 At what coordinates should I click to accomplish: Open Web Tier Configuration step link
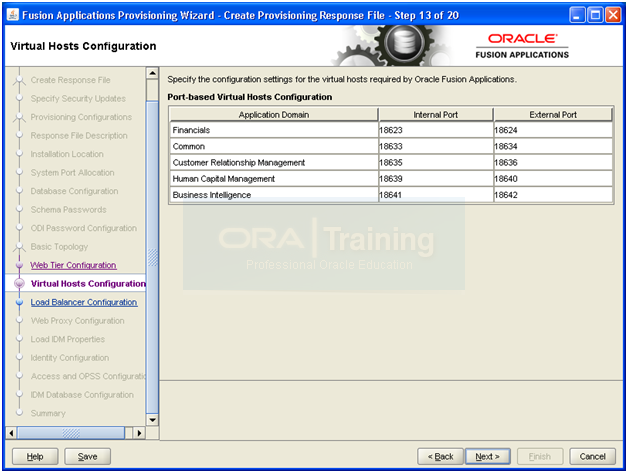click(x=73, y=265)
